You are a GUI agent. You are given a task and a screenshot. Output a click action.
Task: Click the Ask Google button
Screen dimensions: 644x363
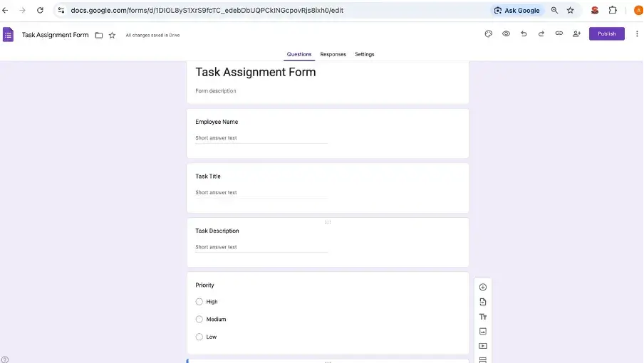(517, 10)
